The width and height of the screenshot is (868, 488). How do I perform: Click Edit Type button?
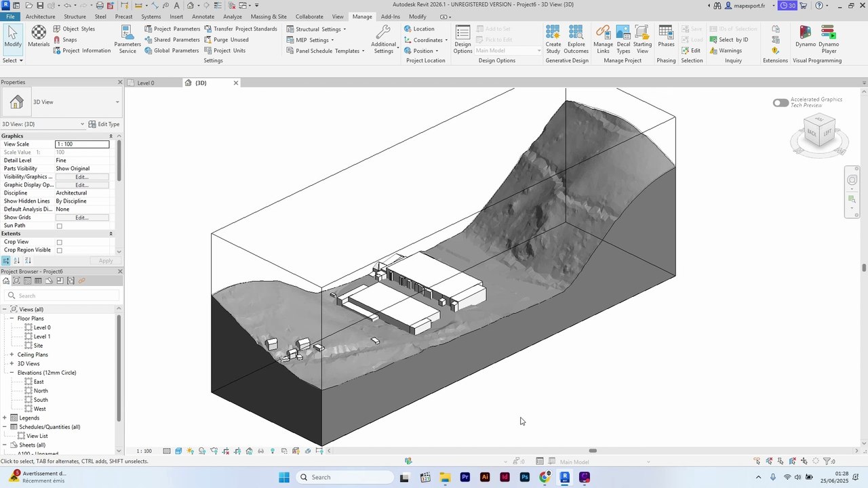tap(104, 124)
